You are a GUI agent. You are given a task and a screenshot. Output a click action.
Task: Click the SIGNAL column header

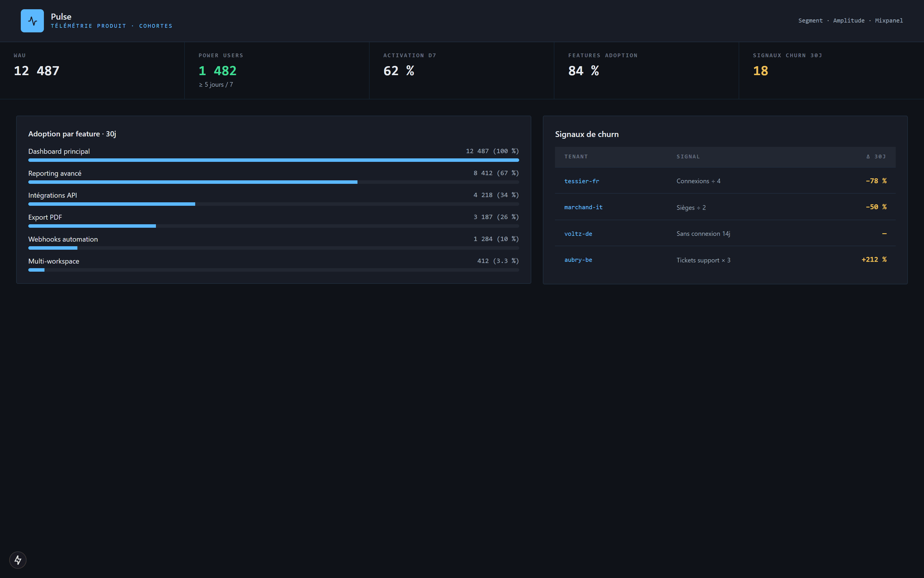[x=688, y=157]
